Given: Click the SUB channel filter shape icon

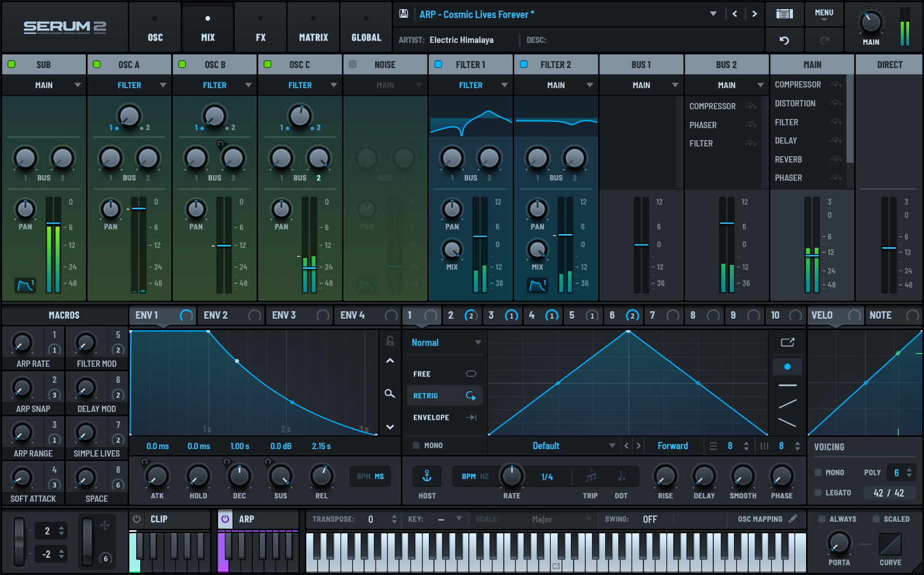Looking at the screenshot, I should click(x=26, y=285).
